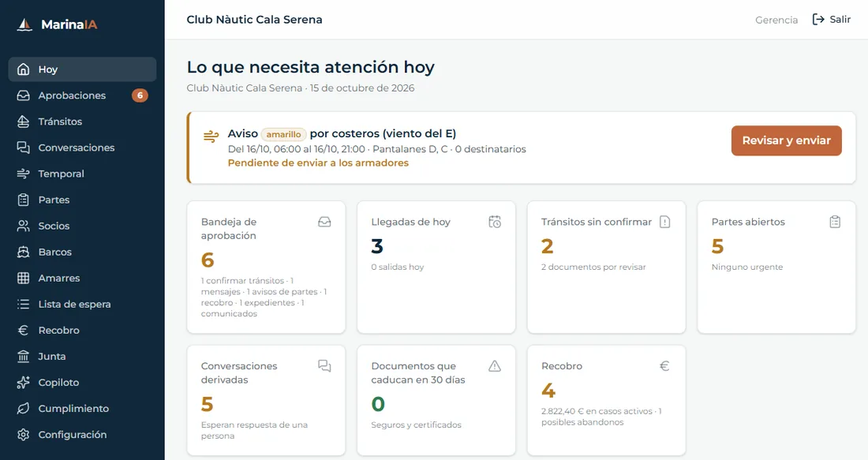Click '2.822,40 € en casos activos' text

coord(597,411)
